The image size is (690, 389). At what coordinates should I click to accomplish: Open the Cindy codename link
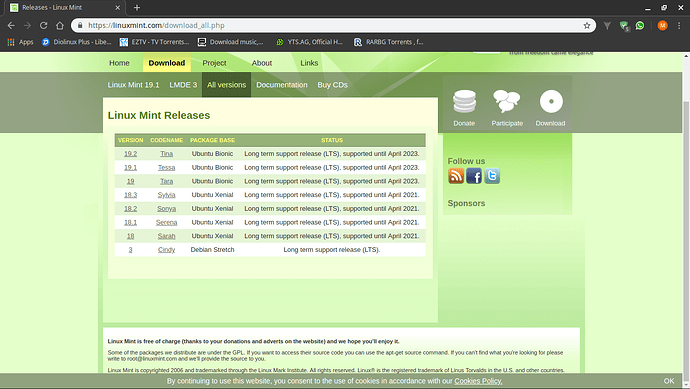(166, 250)
